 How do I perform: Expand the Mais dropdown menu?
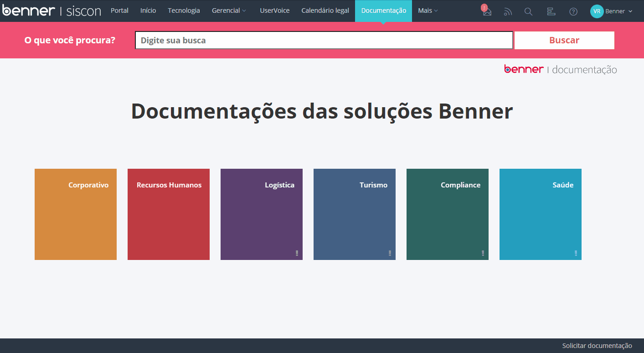pyautogui.click(x=428, y=10)
